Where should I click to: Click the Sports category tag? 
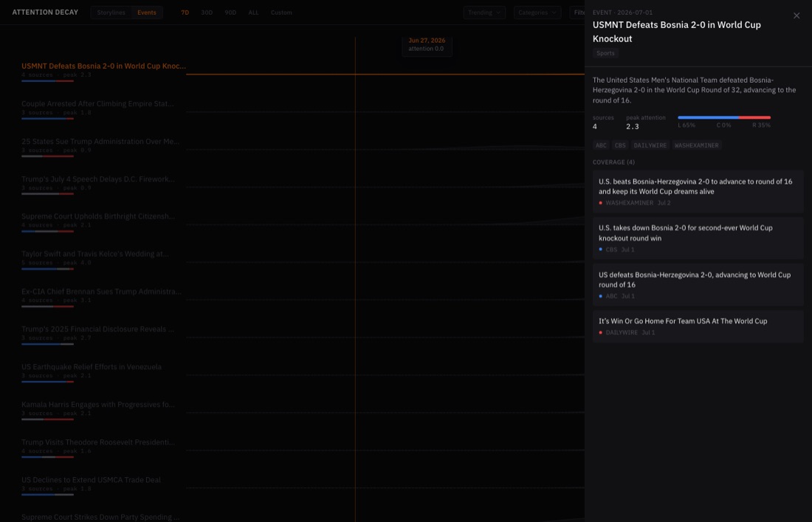click(x=605, y=53)
